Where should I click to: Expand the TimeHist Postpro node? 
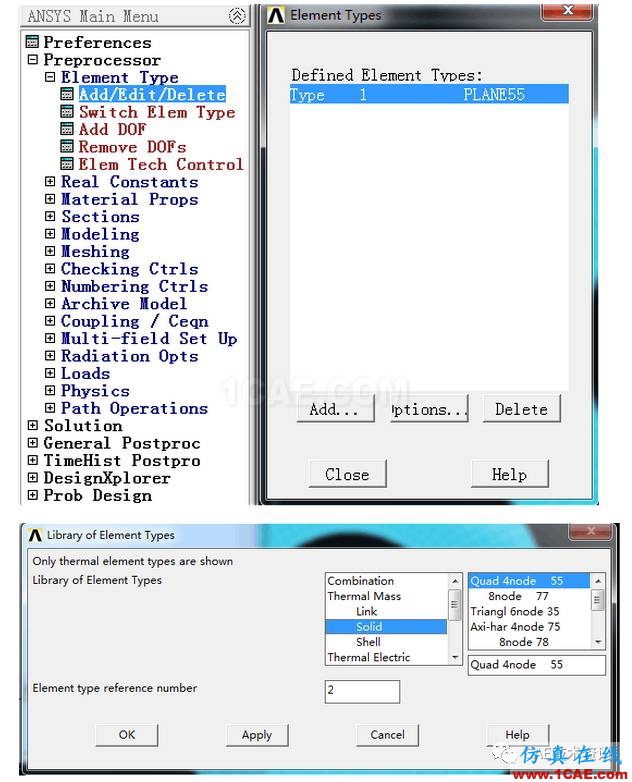[x=33, y=460]
